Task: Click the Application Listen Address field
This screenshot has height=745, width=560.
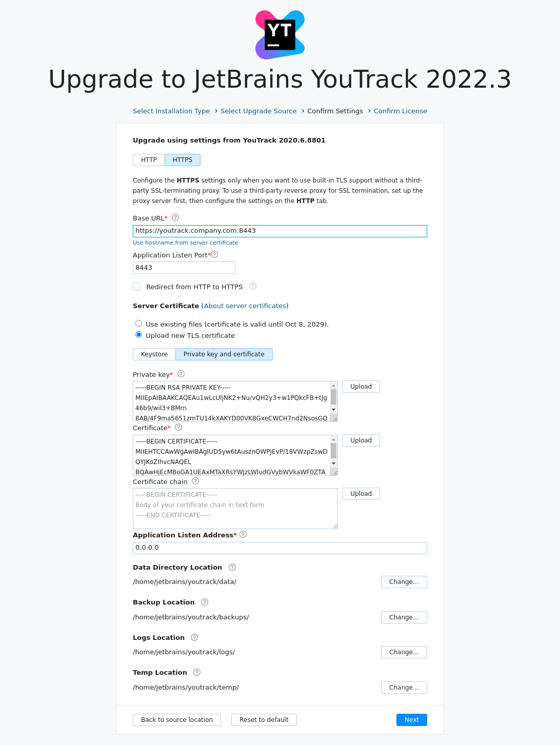Action: point(279,548)
